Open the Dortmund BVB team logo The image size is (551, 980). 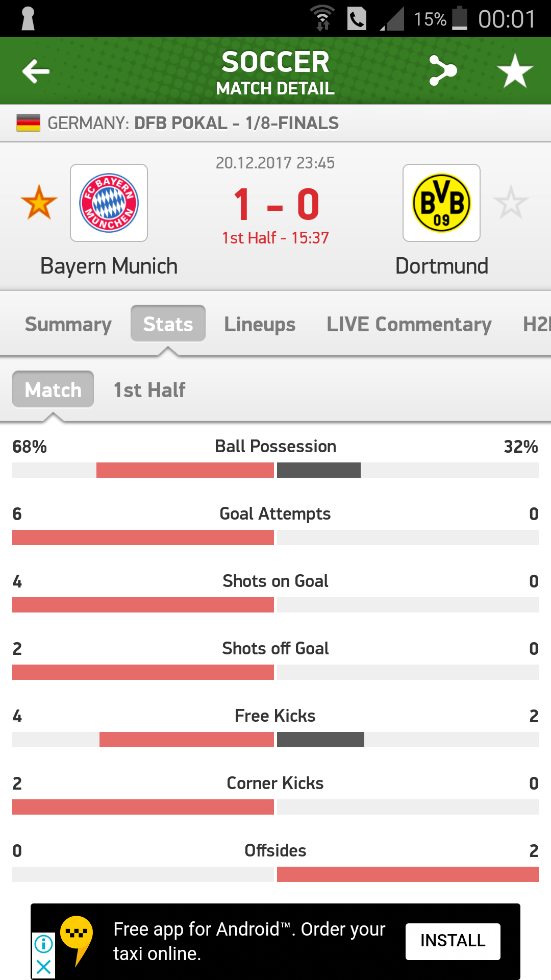coord(441,203)
